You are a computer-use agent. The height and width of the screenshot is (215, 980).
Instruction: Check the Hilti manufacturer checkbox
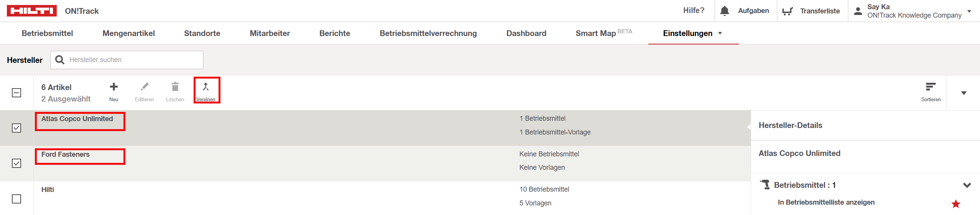point(16,199)
